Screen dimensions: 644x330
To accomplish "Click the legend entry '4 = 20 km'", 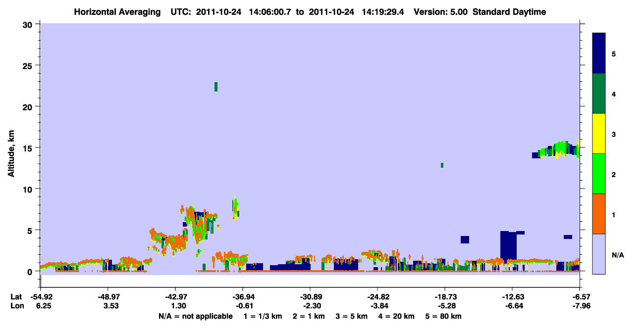I will tap(396, 316).
